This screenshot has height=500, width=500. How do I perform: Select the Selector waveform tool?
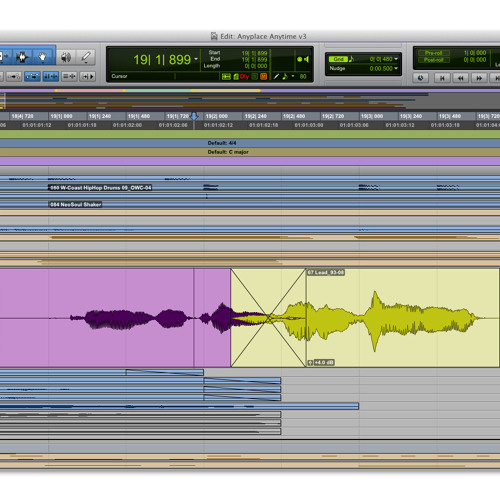click(22, 57)
